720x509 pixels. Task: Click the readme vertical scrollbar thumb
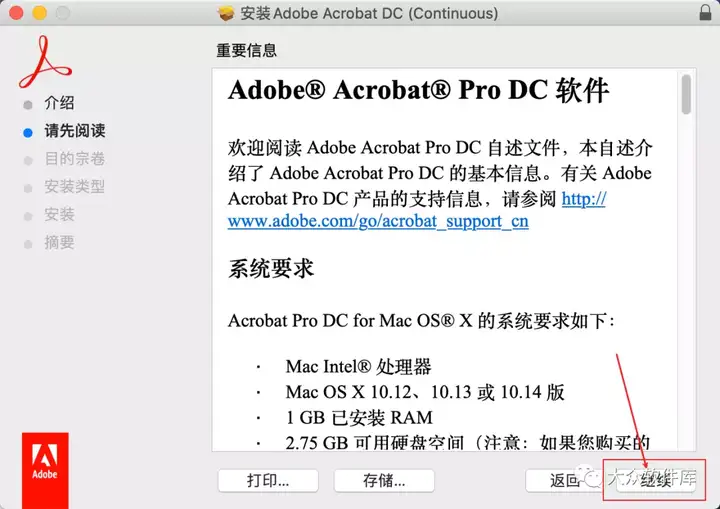click(686, 94)
